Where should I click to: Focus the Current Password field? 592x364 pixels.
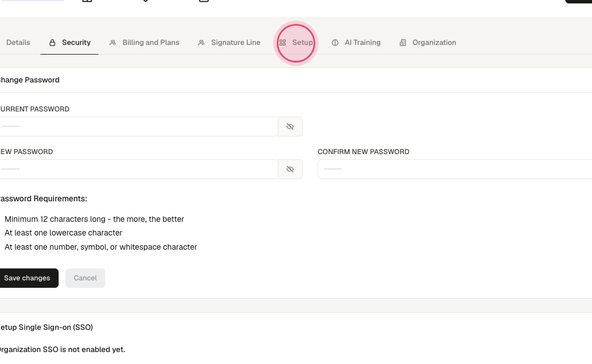(138, 127)
